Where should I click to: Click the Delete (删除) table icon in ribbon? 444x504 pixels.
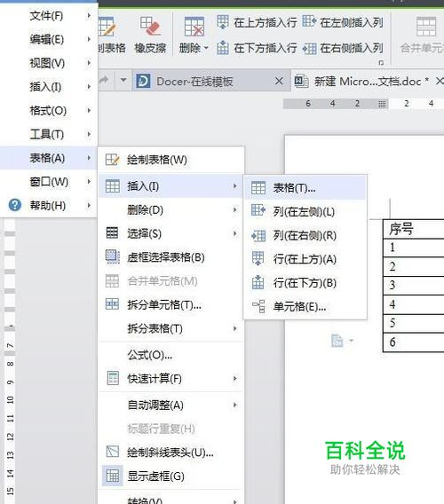tap(194, 27)
